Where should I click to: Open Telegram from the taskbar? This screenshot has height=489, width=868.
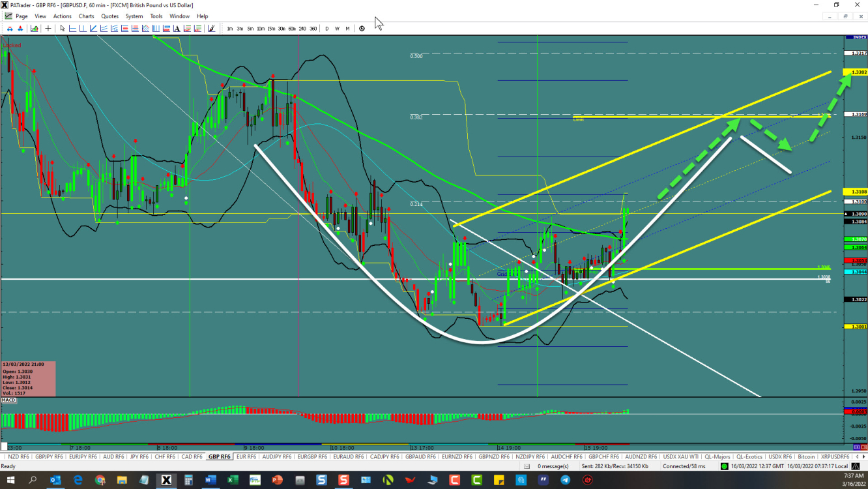[565, 480]
